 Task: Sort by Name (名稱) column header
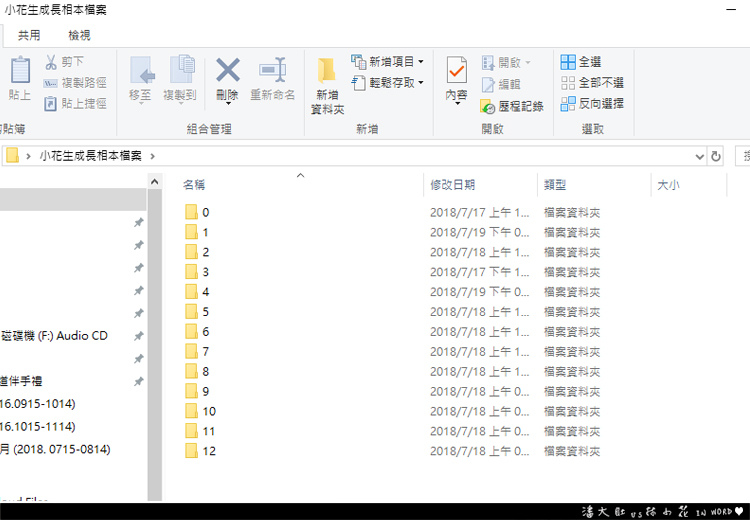(x=194, y=185)
